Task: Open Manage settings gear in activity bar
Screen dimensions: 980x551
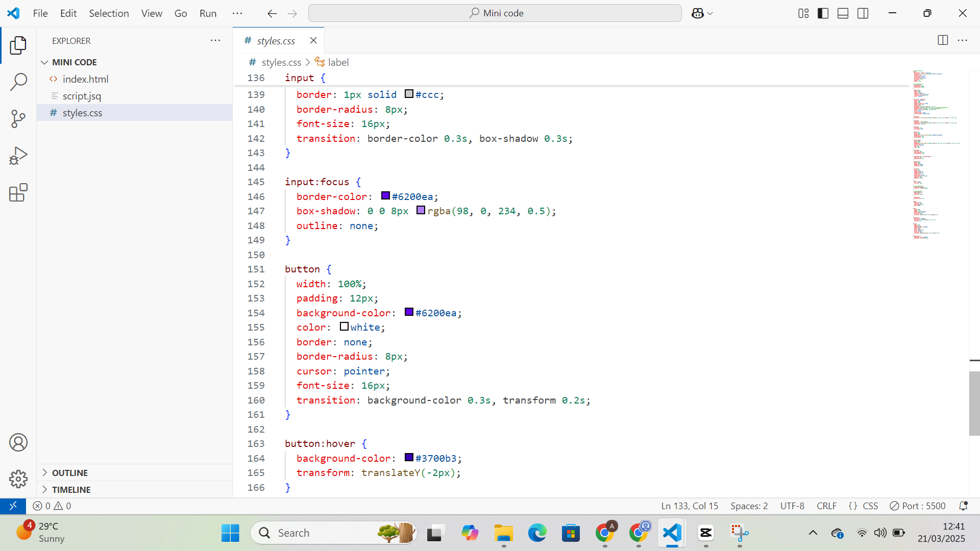Action: (18, 479)
